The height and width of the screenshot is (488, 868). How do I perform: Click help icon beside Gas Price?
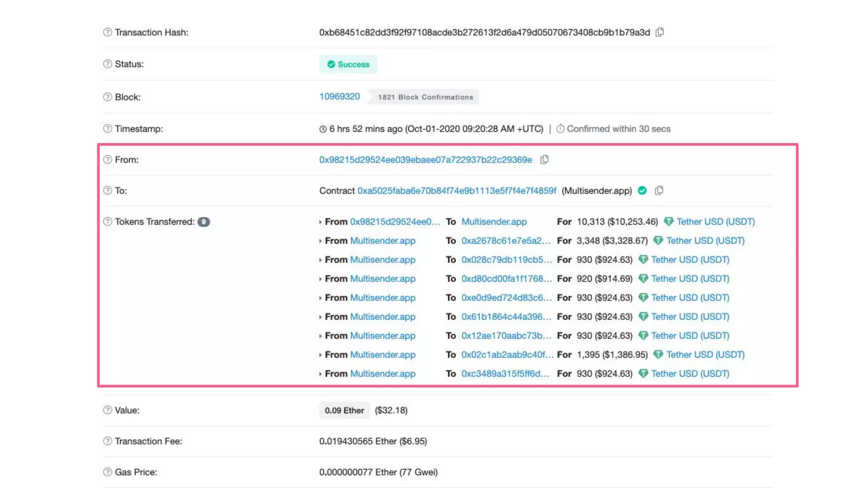(108, 472)
